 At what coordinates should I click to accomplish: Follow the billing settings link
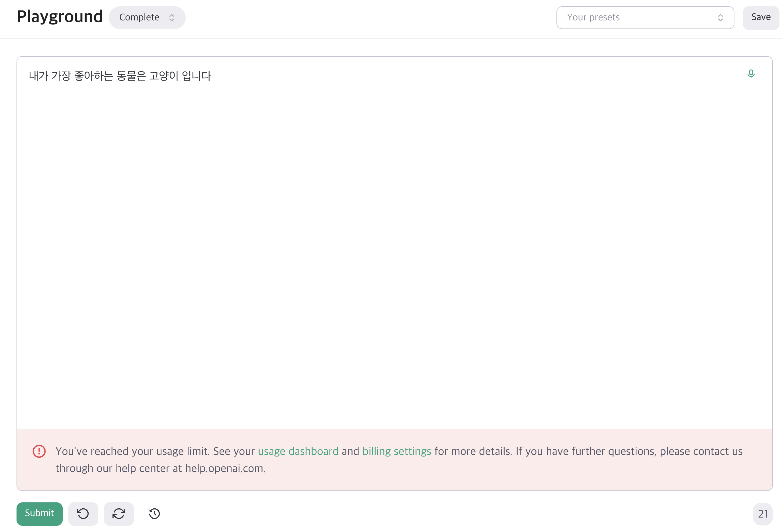click(x=396, y=451)
